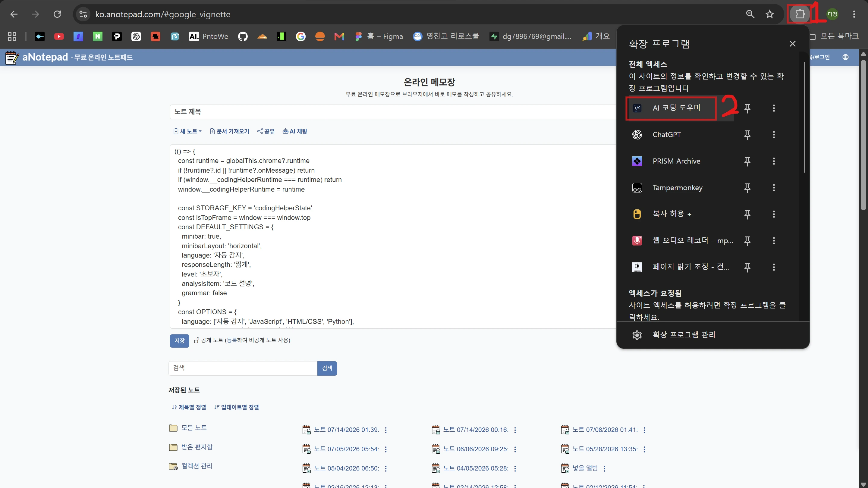Click the browser back arrow
Screen dimensions: 868x488
14,14
